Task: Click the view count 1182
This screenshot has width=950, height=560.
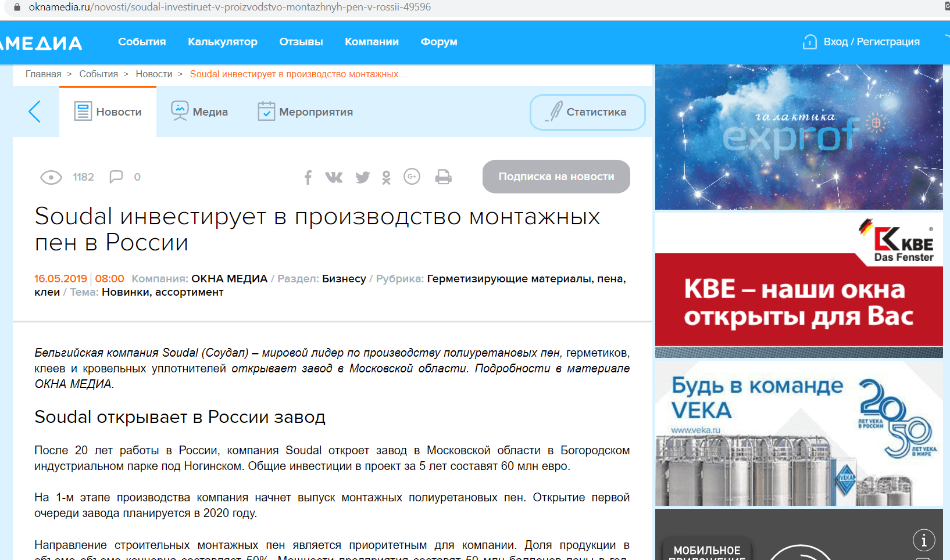Action: click(83, 177)
